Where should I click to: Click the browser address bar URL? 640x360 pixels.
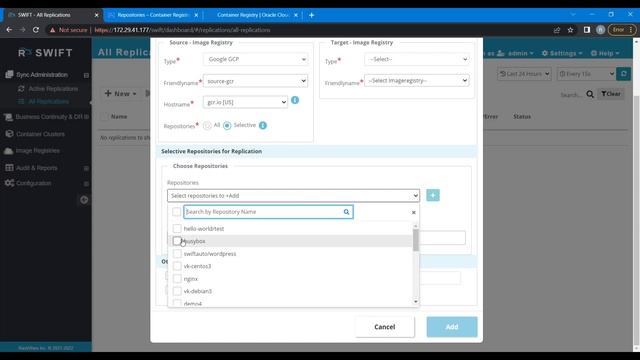(x=182, y=30)
